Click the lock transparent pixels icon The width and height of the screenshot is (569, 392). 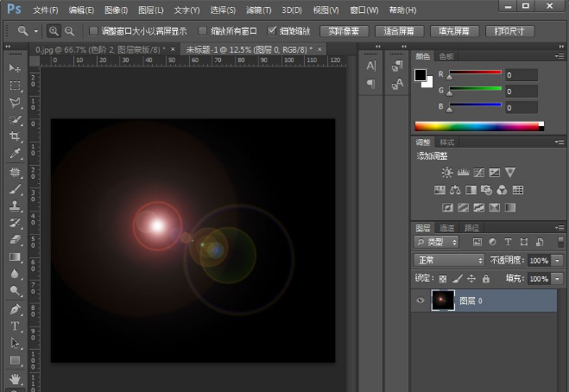(443, 279)
